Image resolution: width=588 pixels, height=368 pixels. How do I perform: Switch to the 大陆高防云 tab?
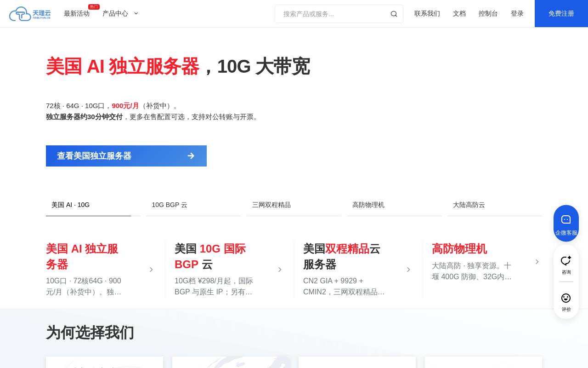click(x=495, y=205)
